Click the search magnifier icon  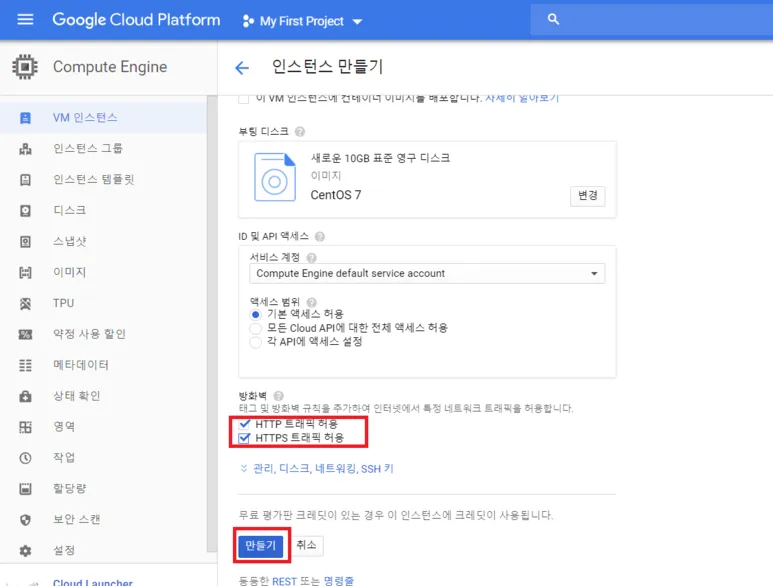pyautogui.click(x=553, y=19)
